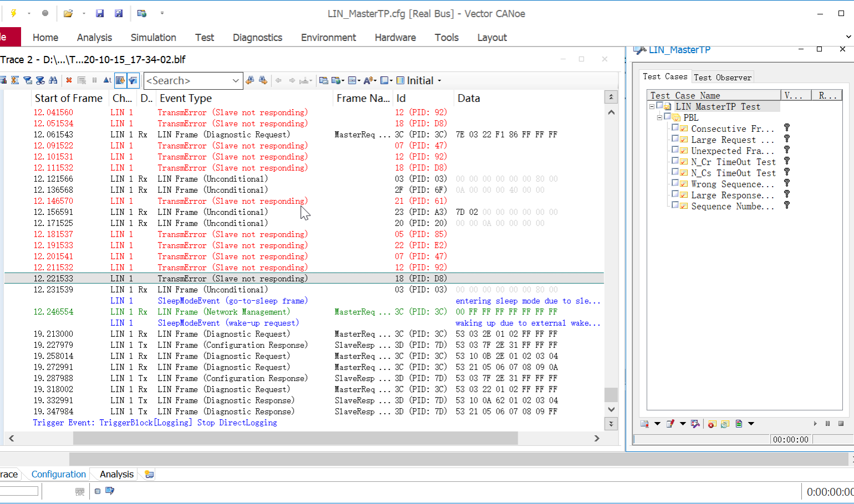Select the trace row at 12.221533
This screenshot has width=854, height=504.
click(x=304, y=279)
